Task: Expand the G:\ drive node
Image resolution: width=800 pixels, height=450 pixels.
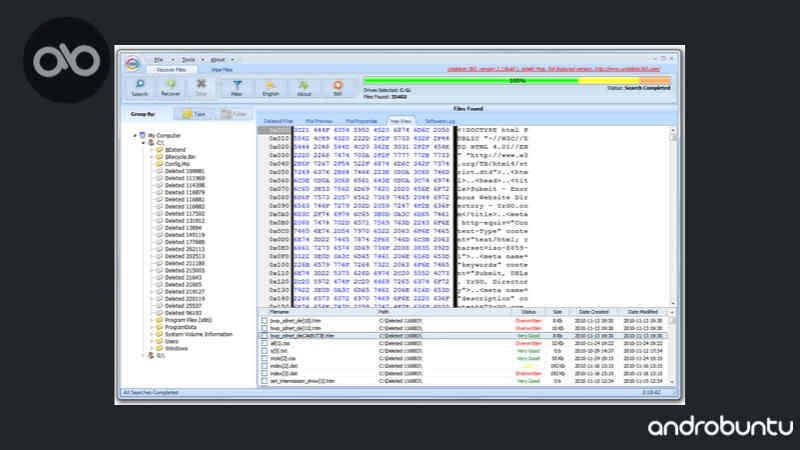Action: click(143, 355)
